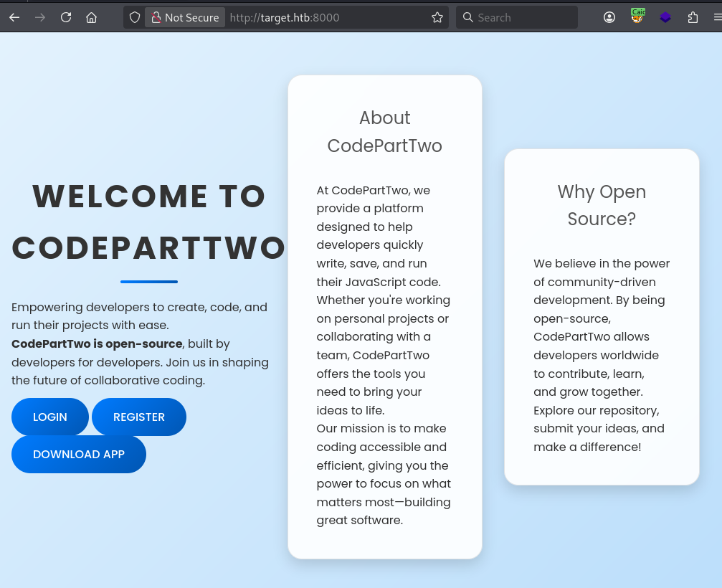The image size is (722, 588).
Task: Click the URL address bar
Action: [323, 17]
